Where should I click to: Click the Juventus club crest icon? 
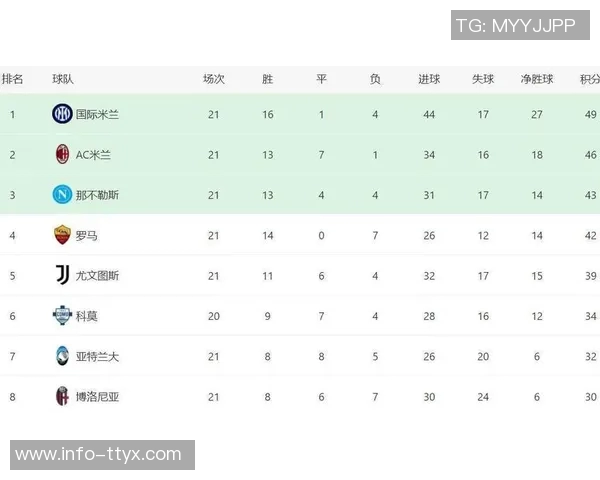point(62,275)
